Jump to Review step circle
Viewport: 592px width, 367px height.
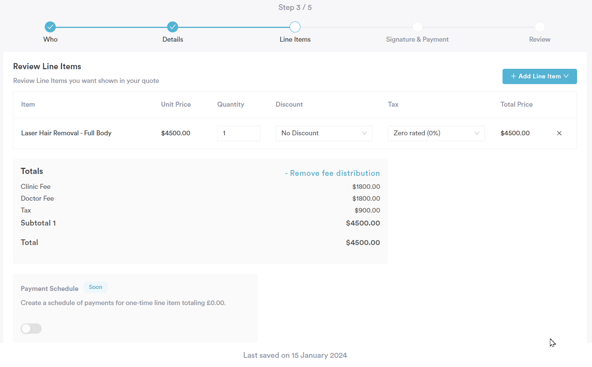[540, 27]
